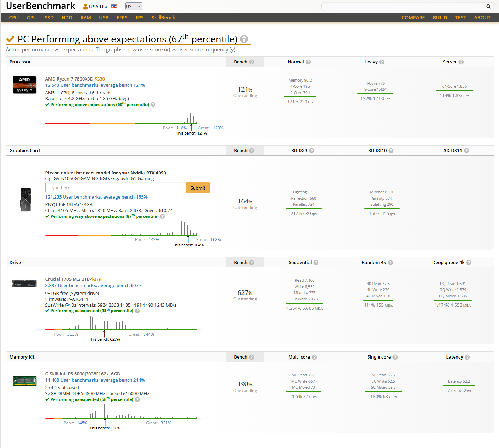Go to the FPS page

[x=140, y=18]
